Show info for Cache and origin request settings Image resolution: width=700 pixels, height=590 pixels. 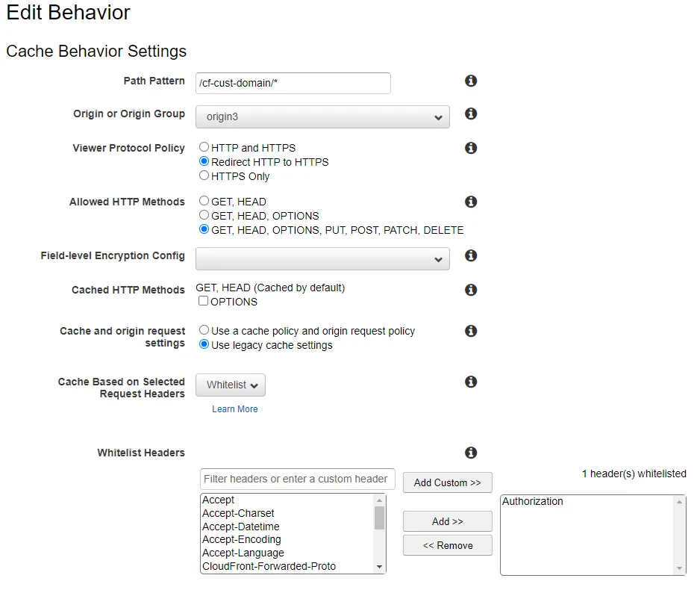pyautogui.click(x=471, y=331)
